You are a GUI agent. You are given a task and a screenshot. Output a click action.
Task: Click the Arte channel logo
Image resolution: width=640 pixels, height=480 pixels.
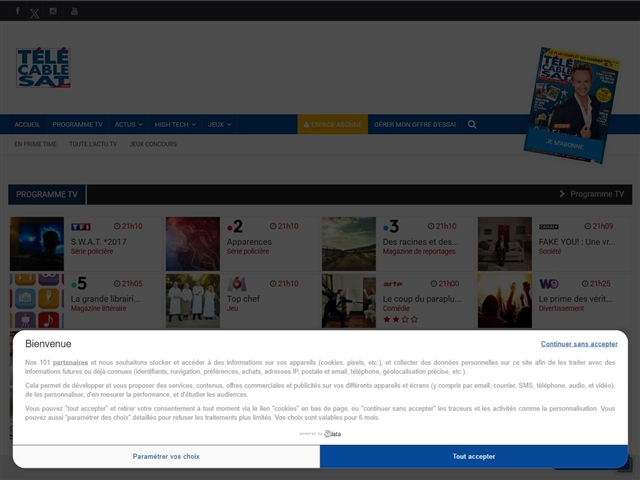click(x=393, y=284)
